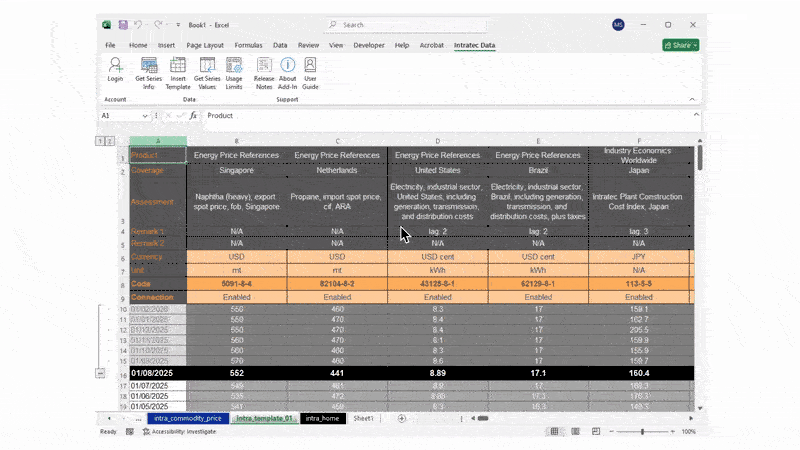Open the Formulas tab
Screen dimensions: 800x450
pyautogui.click(x=248, y=45)
